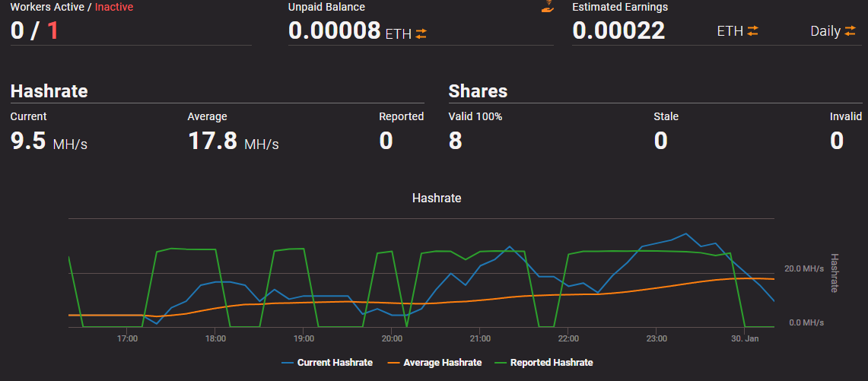The image size is (868, 381).
Task: Select estimated earnings value 0.00022
Action: tap(618, 30)
